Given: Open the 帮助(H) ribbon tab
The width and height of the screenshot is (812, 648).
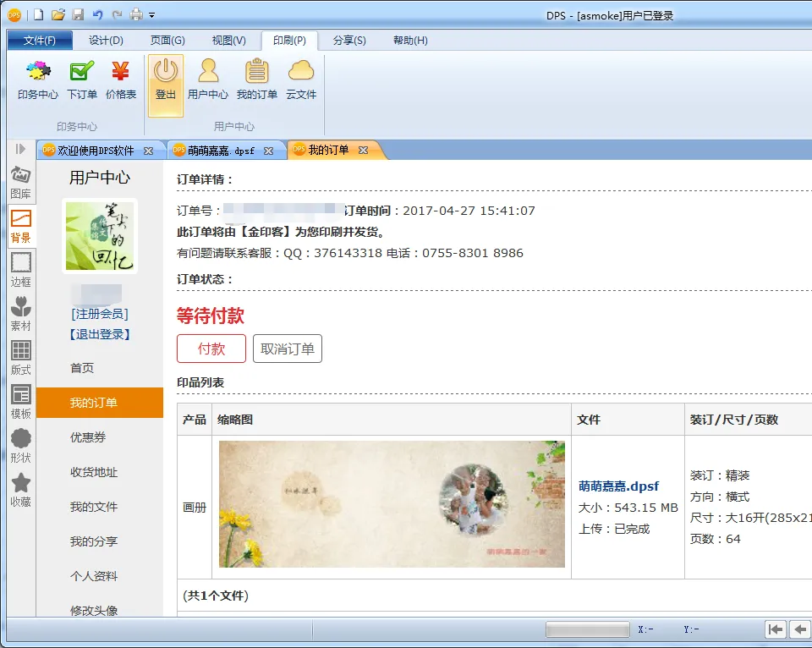Looking at the screenshot, I should [410, 41].
